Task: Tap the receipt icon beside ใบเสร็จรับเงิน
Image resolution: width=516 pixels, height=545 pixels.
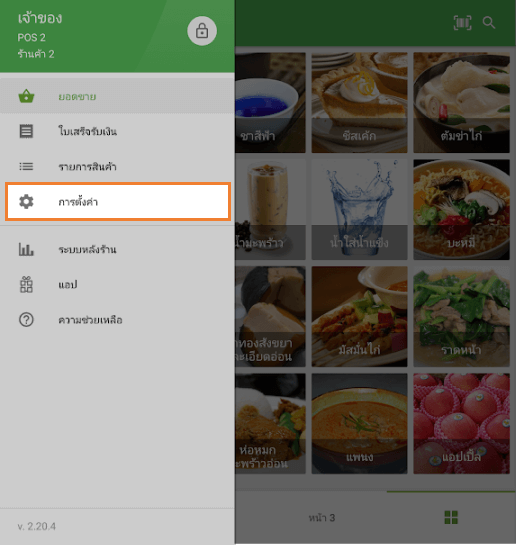Action: point(26,131)
